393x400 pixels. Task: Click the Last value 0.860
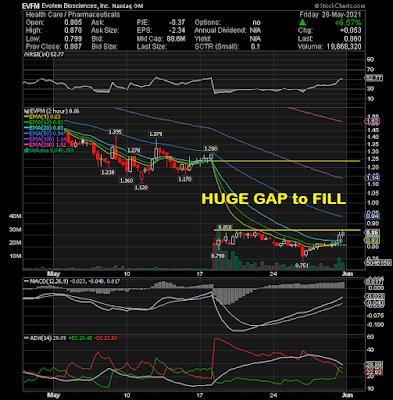pyautogui.click(x=353, y=39)
